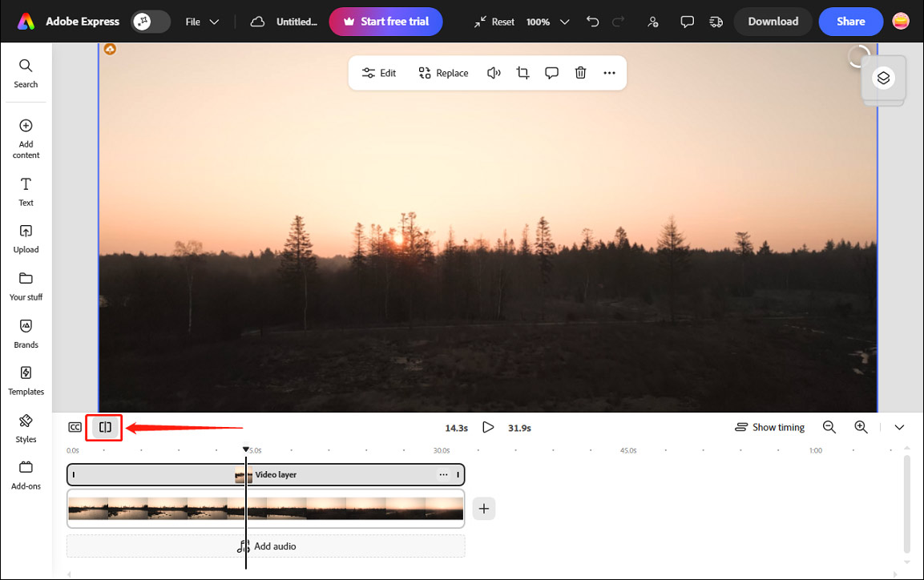Click Start free trial button

(x=386, y=22)
